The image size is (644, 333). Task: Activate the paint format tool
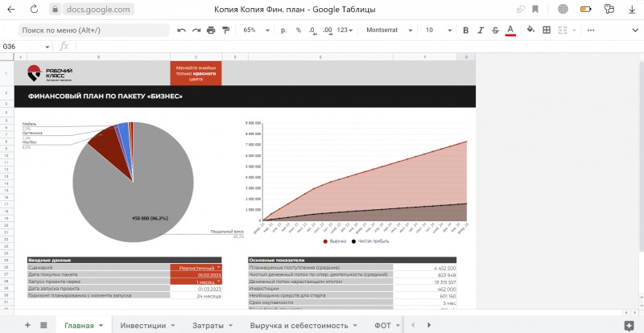(x=225, y=30)
